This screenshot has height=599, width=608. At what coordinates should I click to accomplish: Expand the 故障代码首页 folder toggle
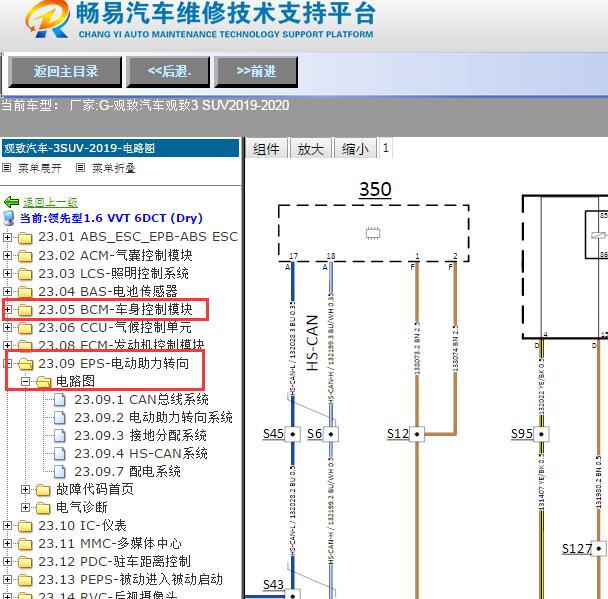(x=25, y=490)
